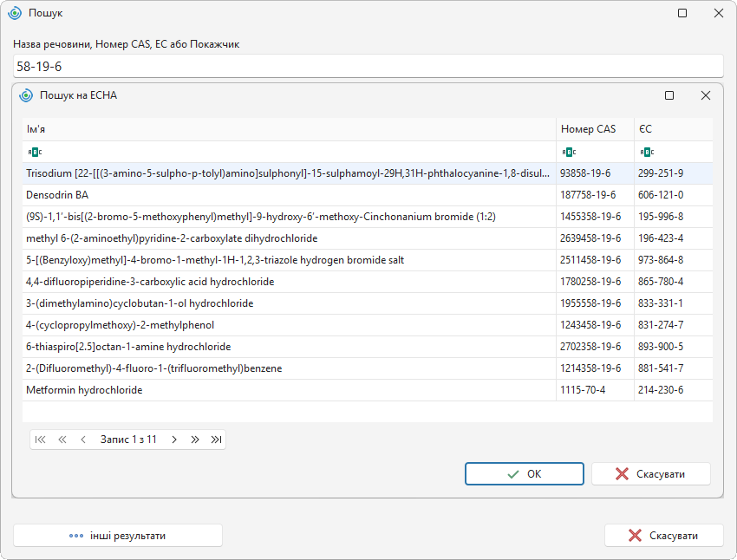
Task: Cancel the ECHA search dialog
Action: (651, 473)
